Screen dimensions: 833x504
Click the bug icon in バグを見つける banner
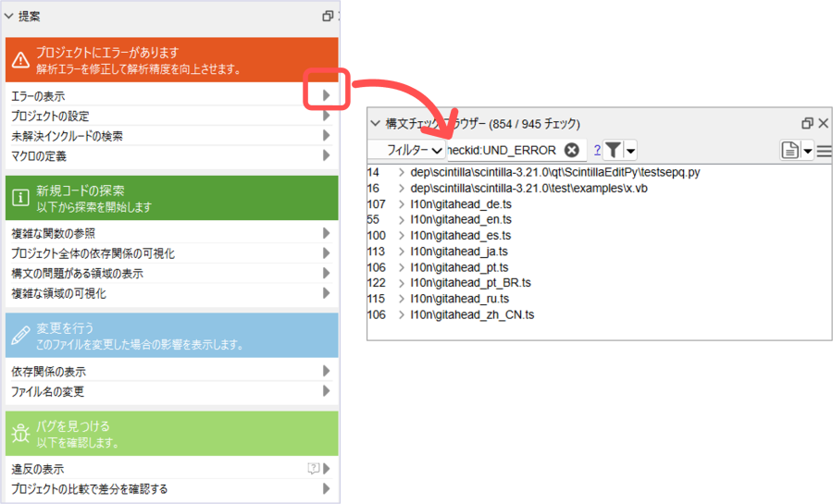pos(20,434)
